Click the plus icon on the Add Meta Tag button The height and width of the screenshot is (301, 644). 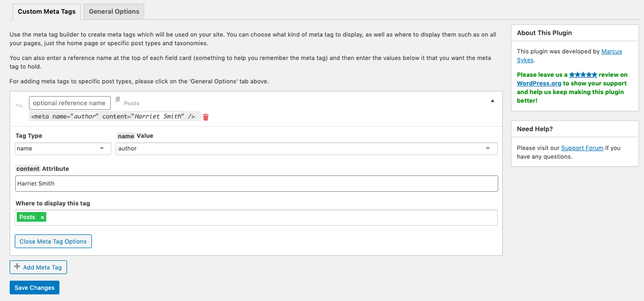pyautogui.click(x=17, y=267)
